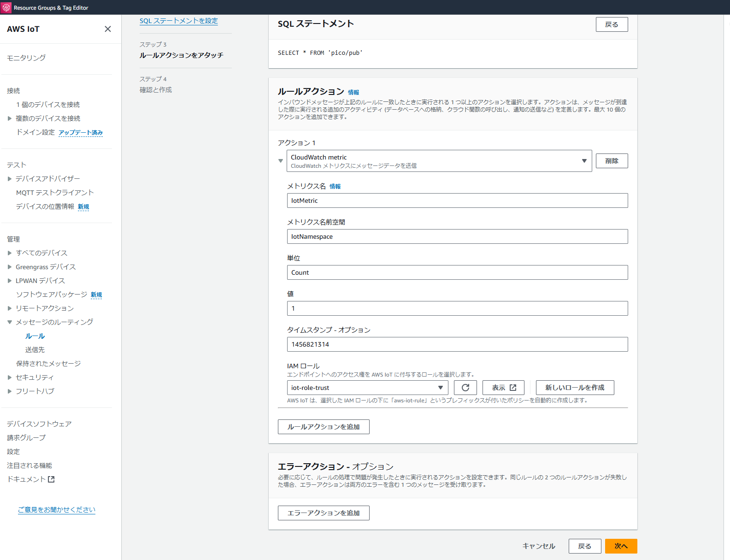Open 設定 in the sidebar
Image resolution: width=730 pixels, height=560 pixels.
13,452
